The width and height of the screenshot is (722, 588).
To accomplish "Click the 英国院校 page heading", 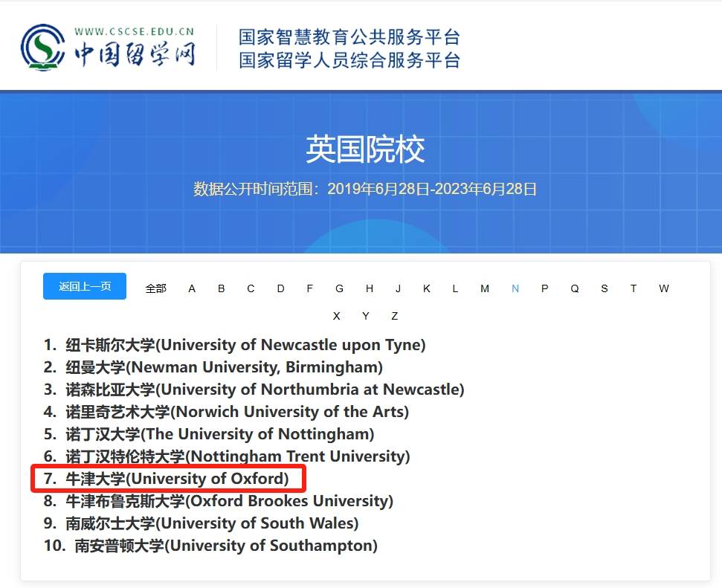I will pyautogui.click(x=365, y=149).
